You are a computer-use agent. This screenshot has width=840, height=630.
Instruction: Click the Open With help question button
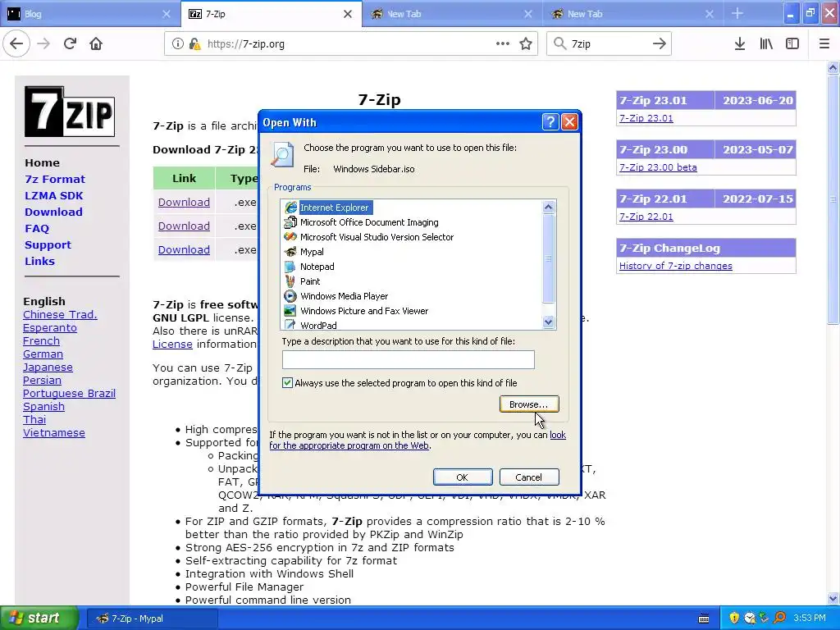point(550,122)
